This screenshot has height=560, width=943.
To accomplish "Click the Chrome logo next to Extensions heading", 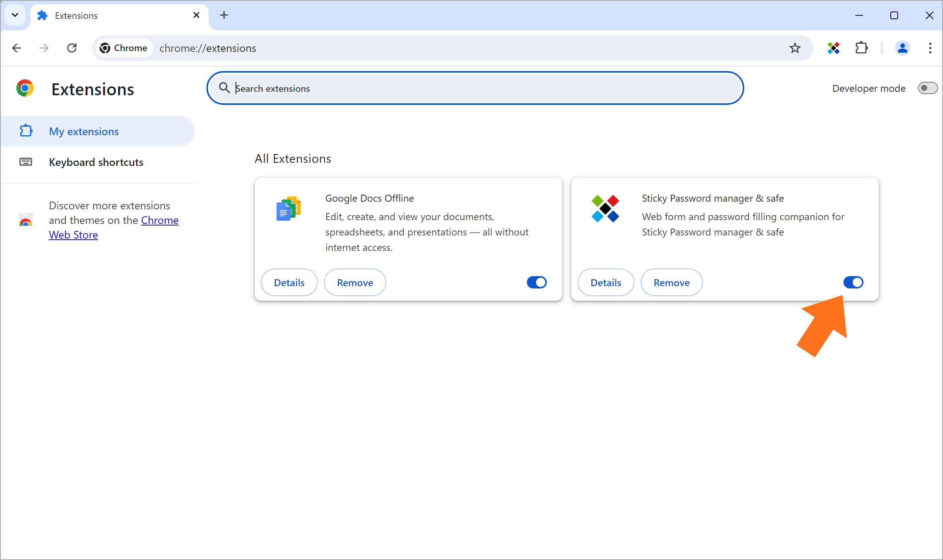I will (25, 88).
